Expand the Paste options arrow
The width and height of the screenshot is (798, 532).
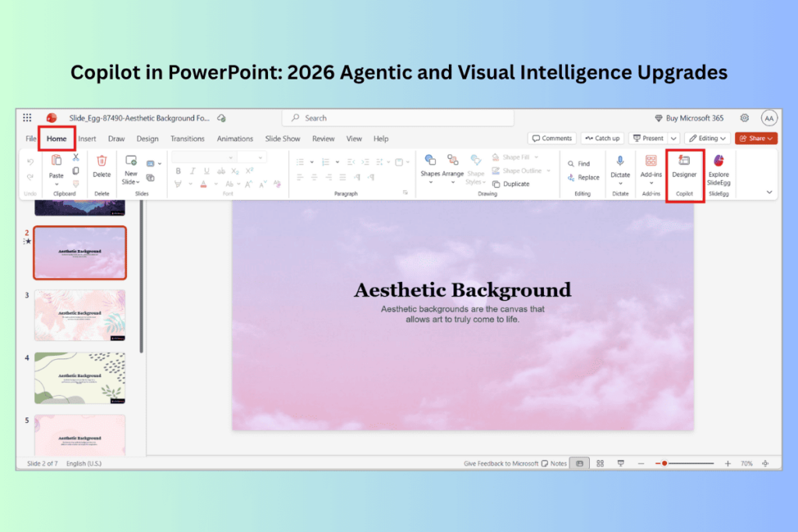56,185
